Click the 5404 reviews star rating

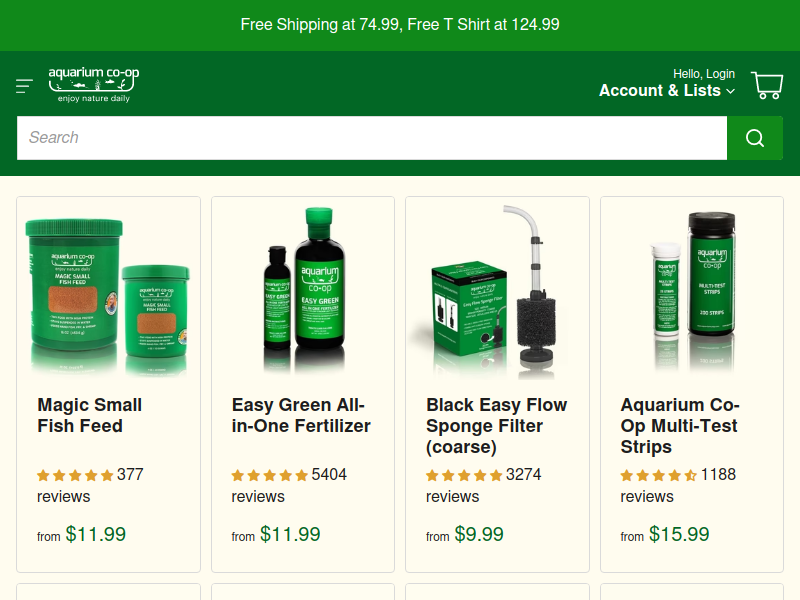point(269,476)
